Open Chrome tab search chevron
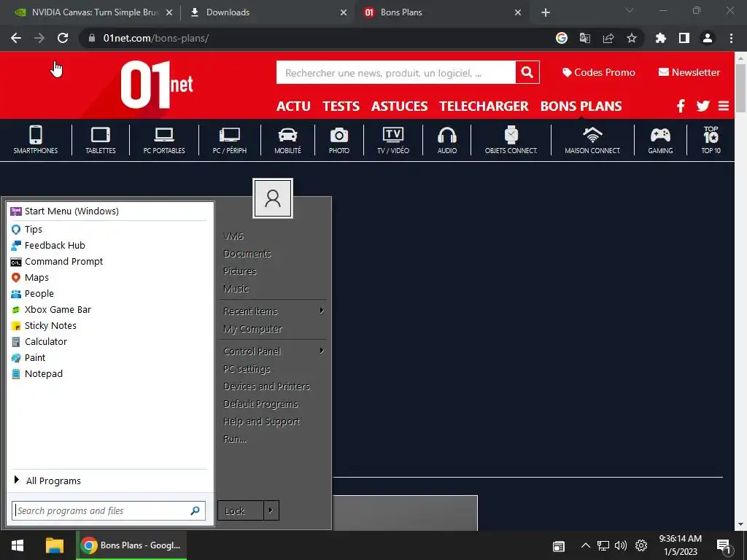747x560 pixels. pos(630,10)
